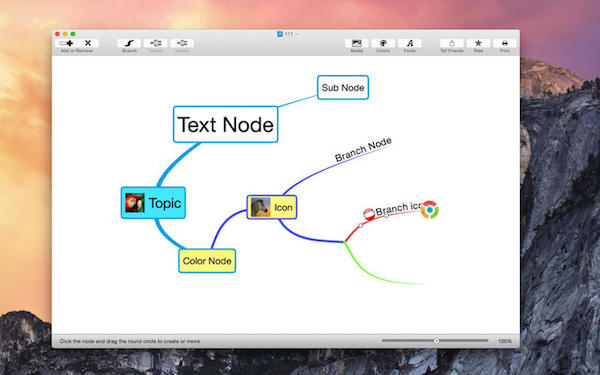Click the Chrome-style icon on branch
The image size is (600, 375).
[430, 210]
